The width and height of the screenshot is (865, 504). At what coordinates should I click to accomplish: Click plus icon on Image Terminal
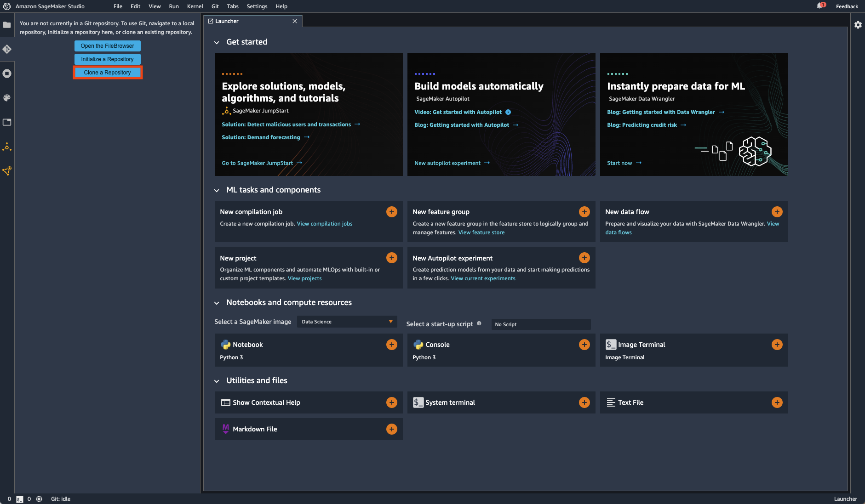tap(777, 345)
